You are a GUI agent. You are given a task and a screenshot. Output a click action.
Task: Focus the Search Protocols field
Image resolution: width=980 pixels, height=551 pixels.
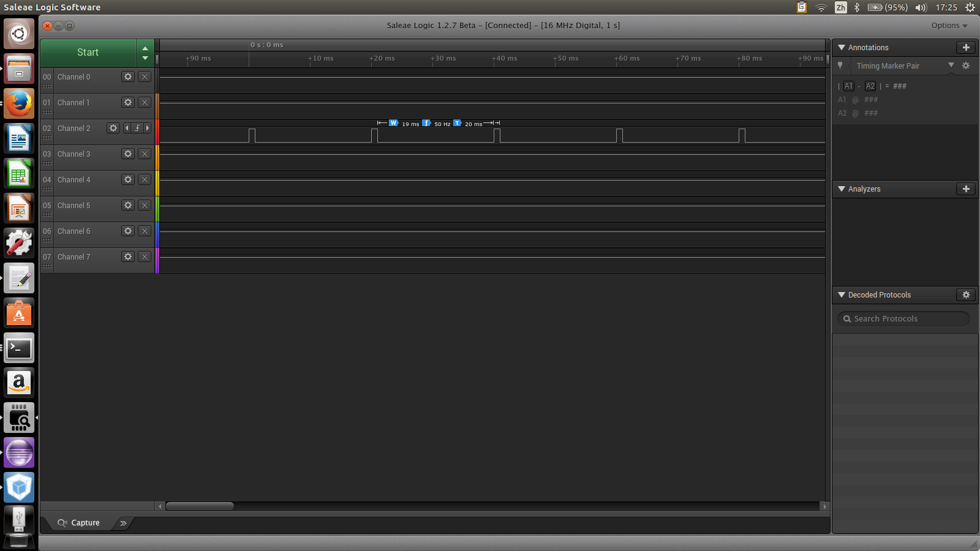pyautogui.click(x=903, y=318)
